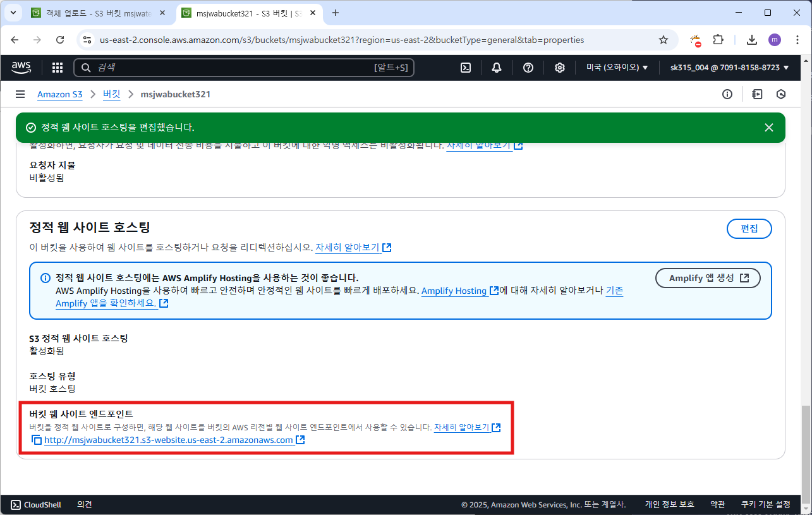Open the info panel icon
The image size is (812, 515).
(727, 94)
